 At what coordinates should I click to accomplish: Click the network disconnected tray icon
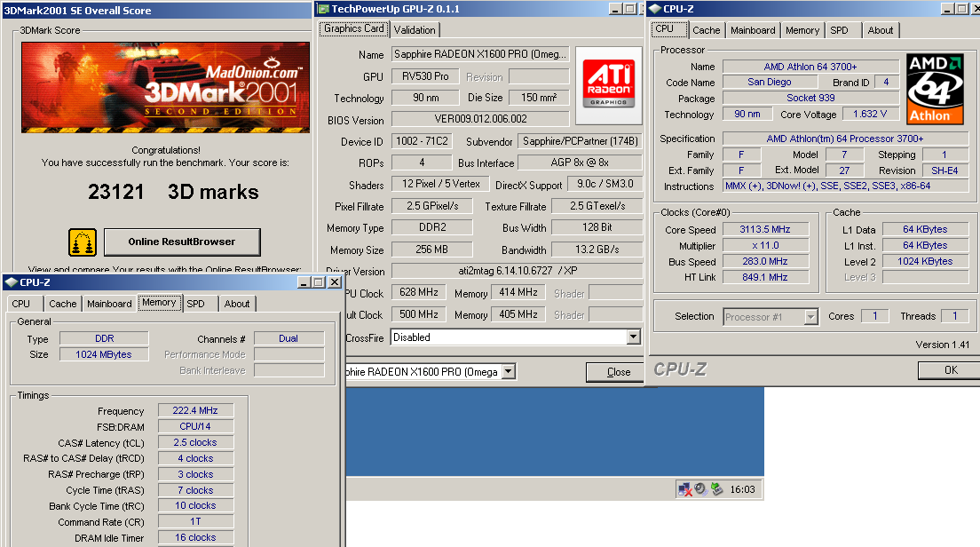(x=685, y=489)
